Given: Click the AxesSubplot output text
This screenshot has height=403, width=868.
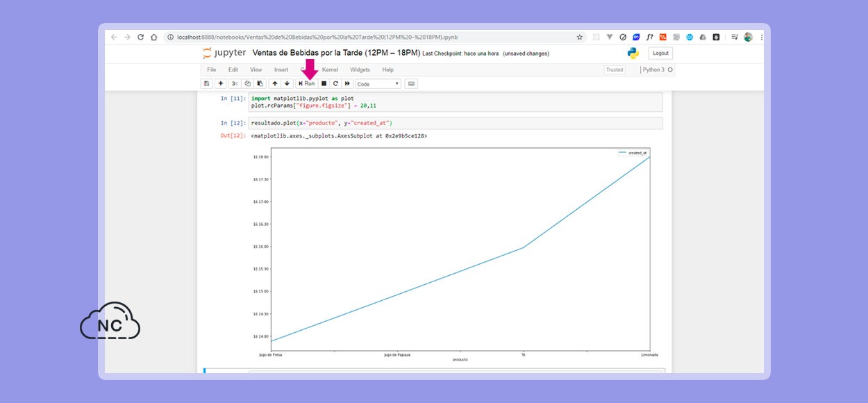Looking at the screenshot, I should point(340,135).
